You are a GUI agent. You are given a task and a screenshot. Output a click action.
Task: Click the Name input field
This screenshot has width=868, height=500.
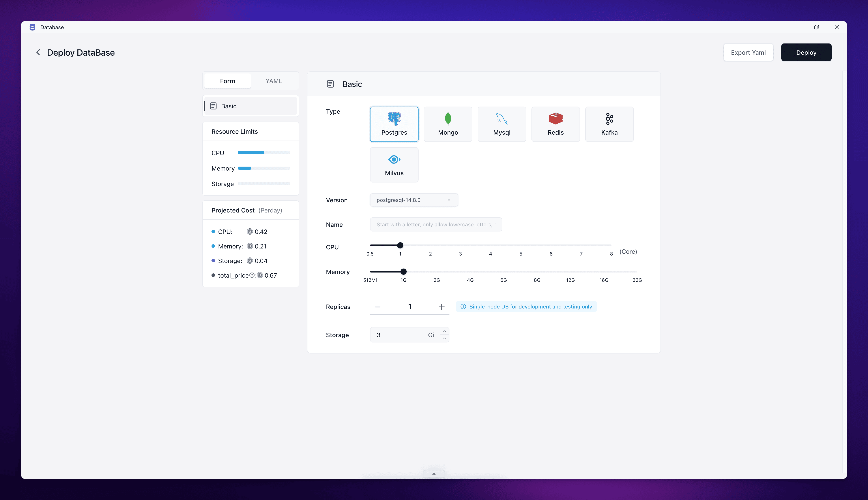point(436,224)
